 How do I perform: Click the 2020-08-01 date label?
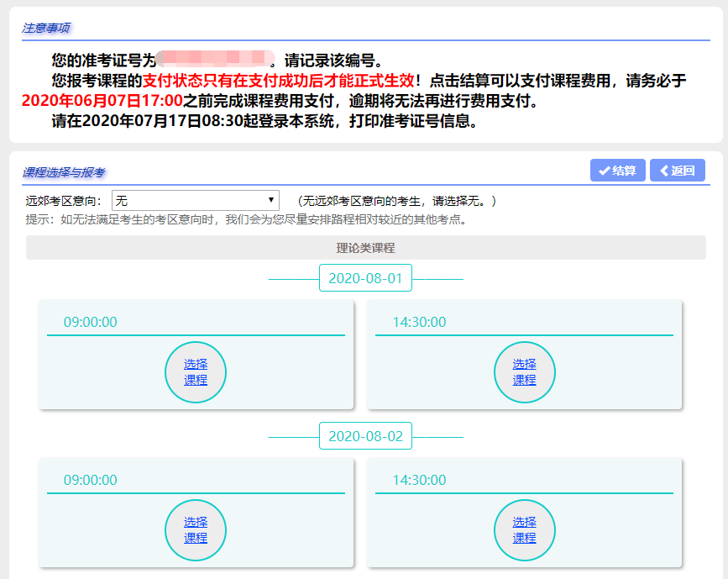coord(364,277)
